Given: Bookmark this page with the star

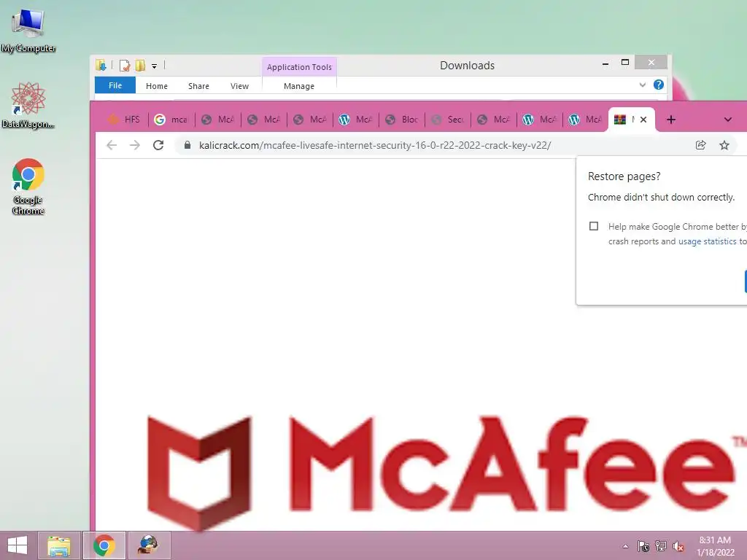Looking at the screenshot, I should [724, 145].
